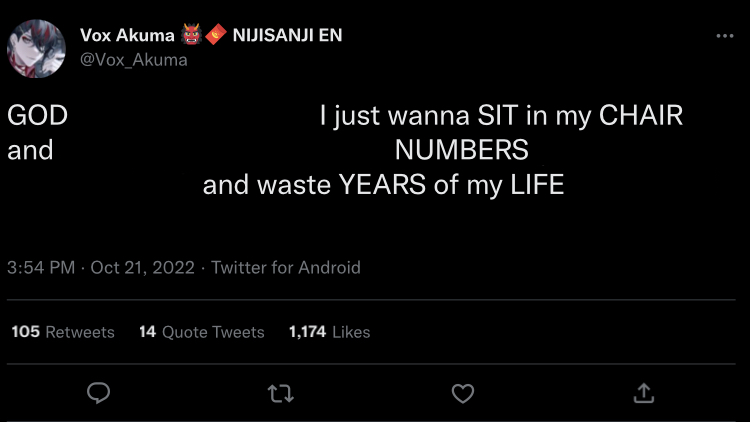Open Vox Akuma's profile avatar
750x422 pixels.
pyautogui.click(x=38, y=48)
